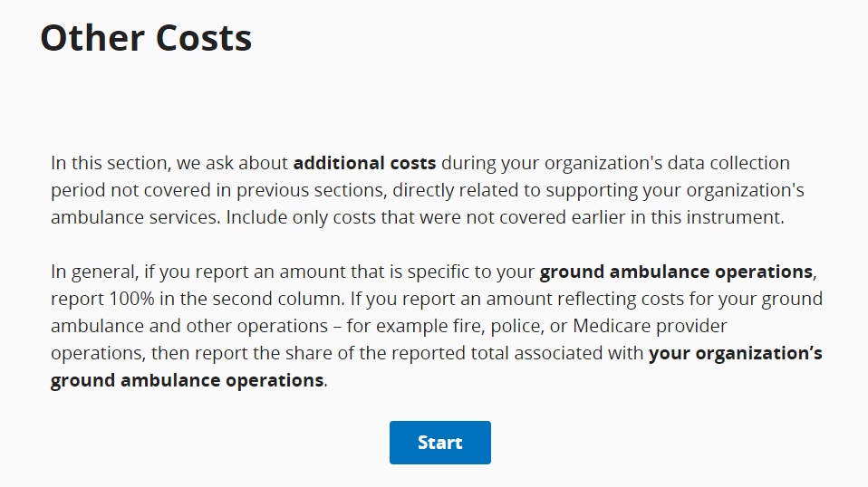The height and width of the screenshot is (487, 868).
Task: Click the bold "ground ambulance operations" phrase ending first line
Action: pos(676,272)
